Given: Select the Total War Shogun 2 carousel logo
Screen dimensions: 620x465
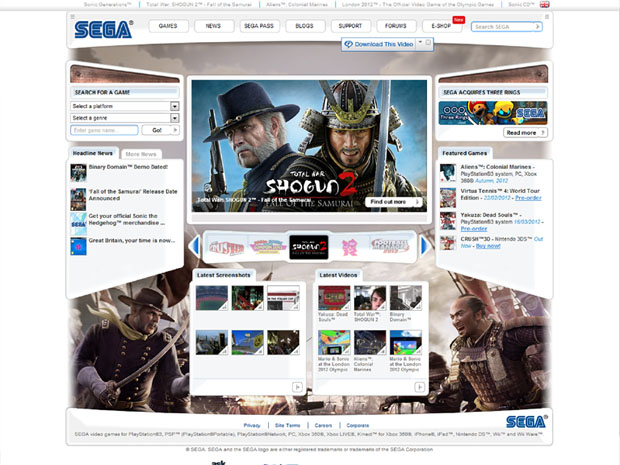Looking at the screenshot, I should [308, 247].
